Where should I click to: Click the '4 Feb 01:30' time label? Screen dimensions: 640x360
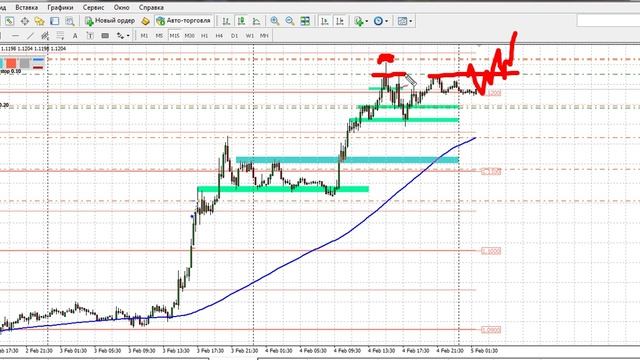point(279,351)
